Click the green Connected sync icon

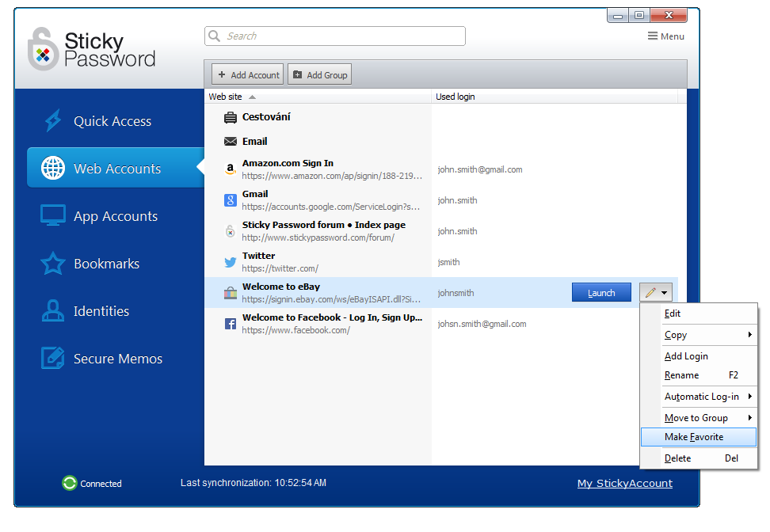point(69,484)
